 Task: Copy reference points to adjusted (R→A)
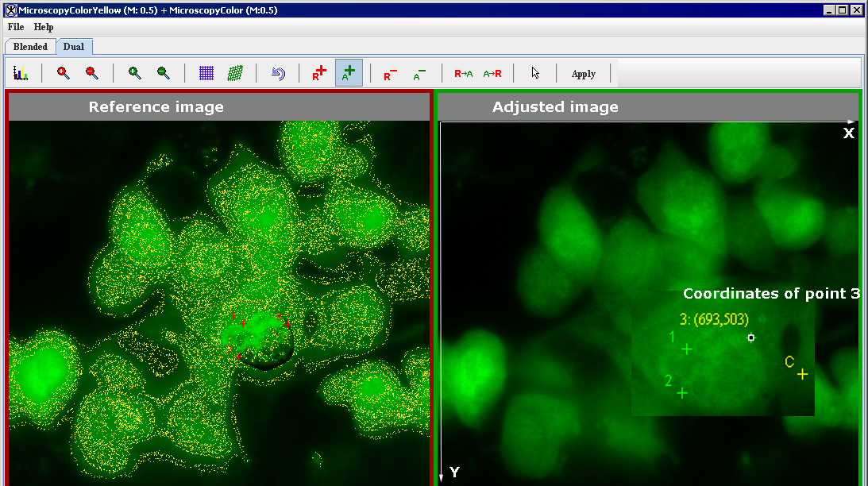463,73
